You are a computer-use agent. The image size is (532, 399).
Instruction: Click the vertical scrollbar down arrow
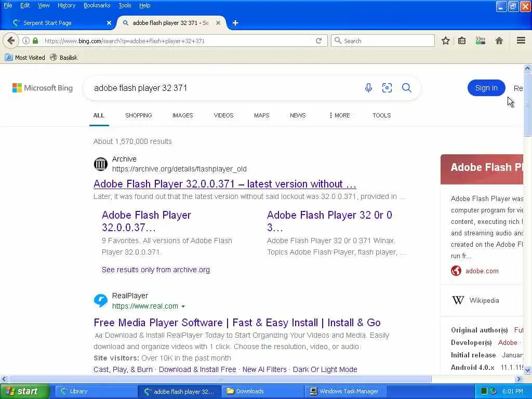click(x=527, y=370)
